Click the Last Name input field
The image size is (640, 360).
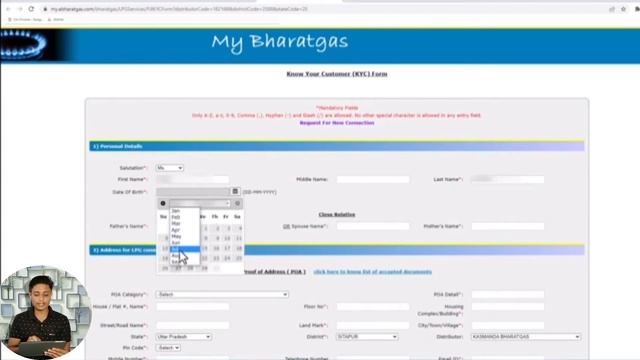508,179
